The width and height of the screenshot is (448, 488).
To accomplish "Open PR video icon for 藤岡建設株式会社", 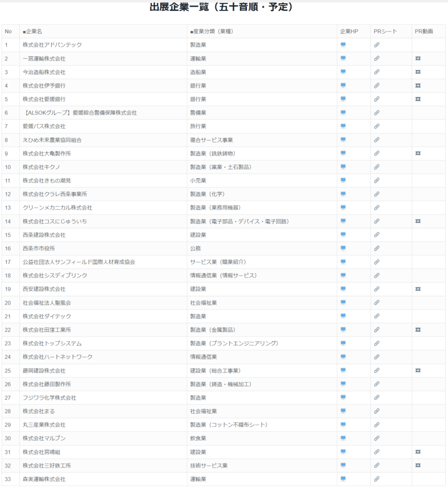I will (418, 370).
